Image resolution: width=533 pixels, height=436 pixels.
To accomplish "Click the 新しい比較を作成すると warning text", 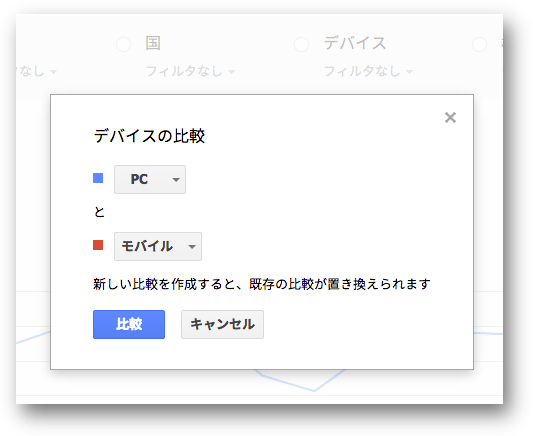I will (x=262, y=284).
